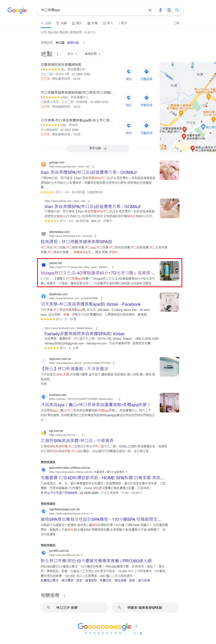Open Vivispa林口文化店 pixnet result link

[x=98, y=273]
